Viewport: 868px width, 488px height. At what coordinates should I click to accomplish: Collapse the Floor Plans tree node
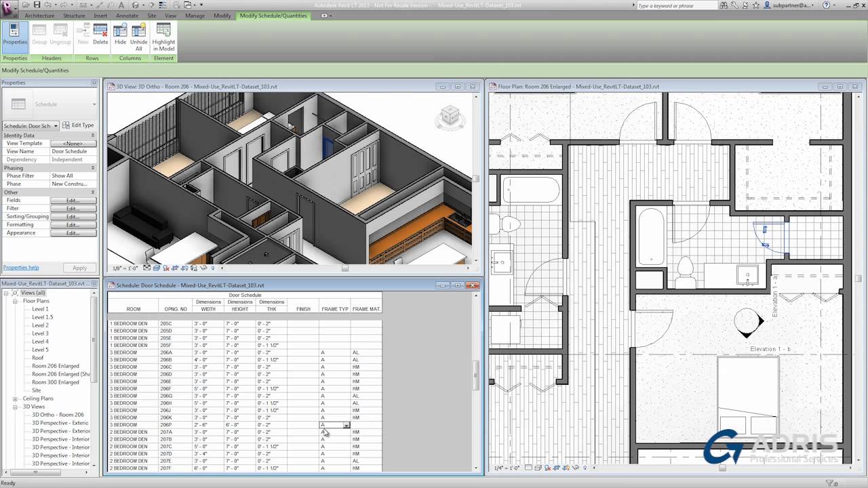pyautogui.click(x=15, y=301)
